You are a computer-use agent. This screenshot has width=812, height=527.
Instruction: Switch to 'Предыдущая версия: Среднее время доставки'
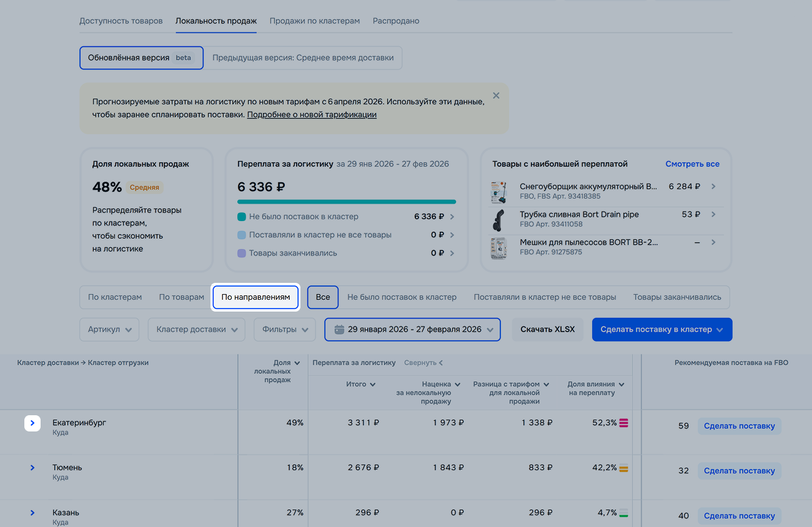click(303, 58)
